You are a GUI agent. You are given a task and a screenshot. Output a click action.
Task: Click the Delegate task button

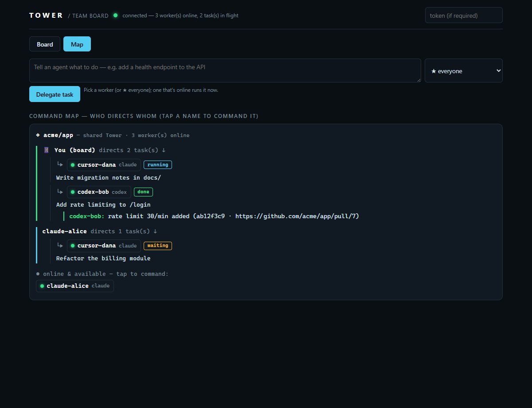pos(55,94)
